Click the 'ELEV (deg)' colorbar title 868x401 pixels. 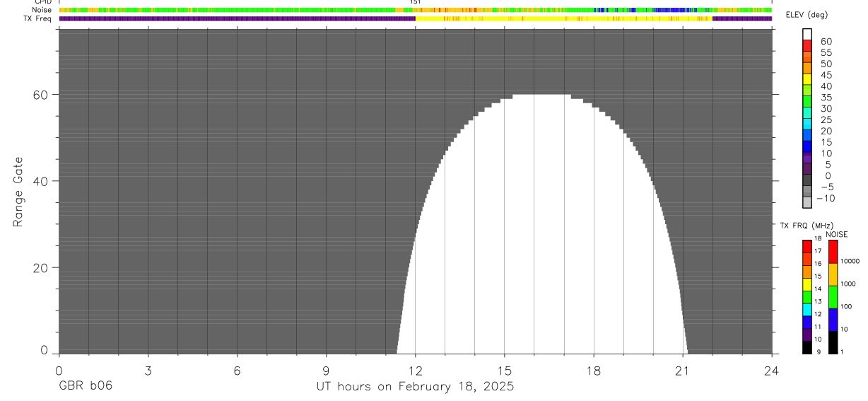(x=807, y=15)
